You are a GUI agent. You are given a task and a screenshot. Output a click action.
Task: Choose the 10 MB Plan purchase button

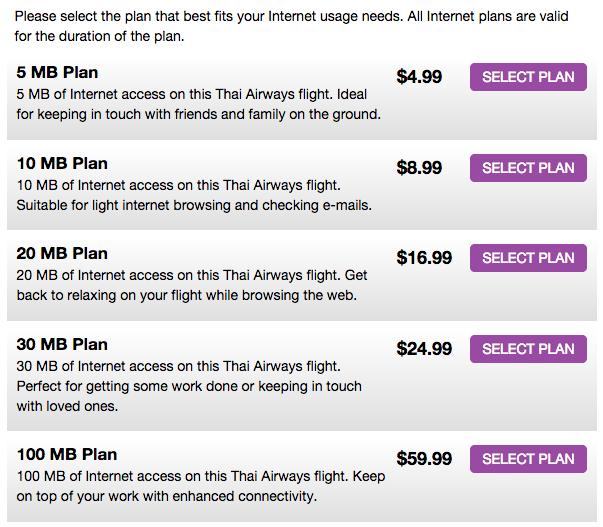click(528, 168)
